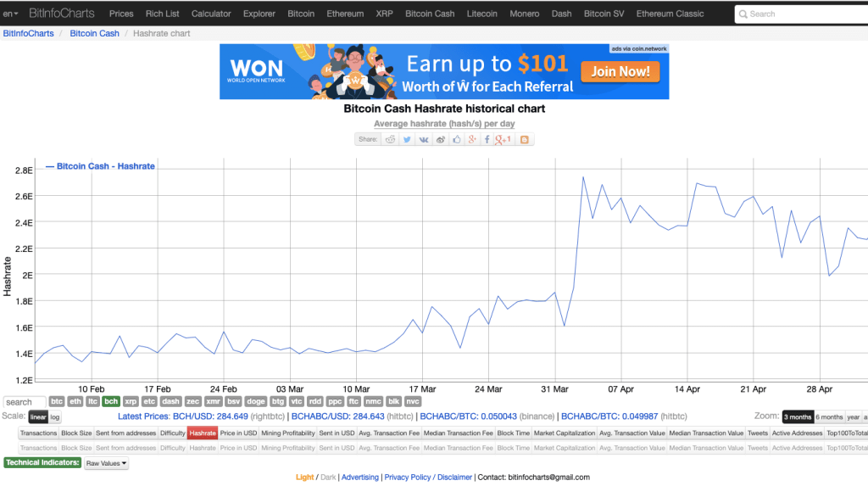
Task: Open Bitcoin Cash breadcrumb link
Action: [94, 34]
